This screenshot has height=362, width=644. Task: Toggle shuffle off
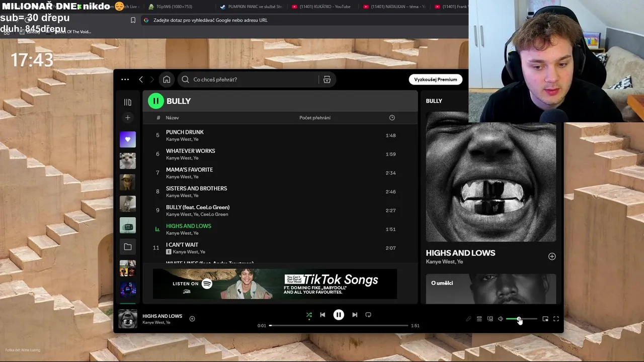309,315
